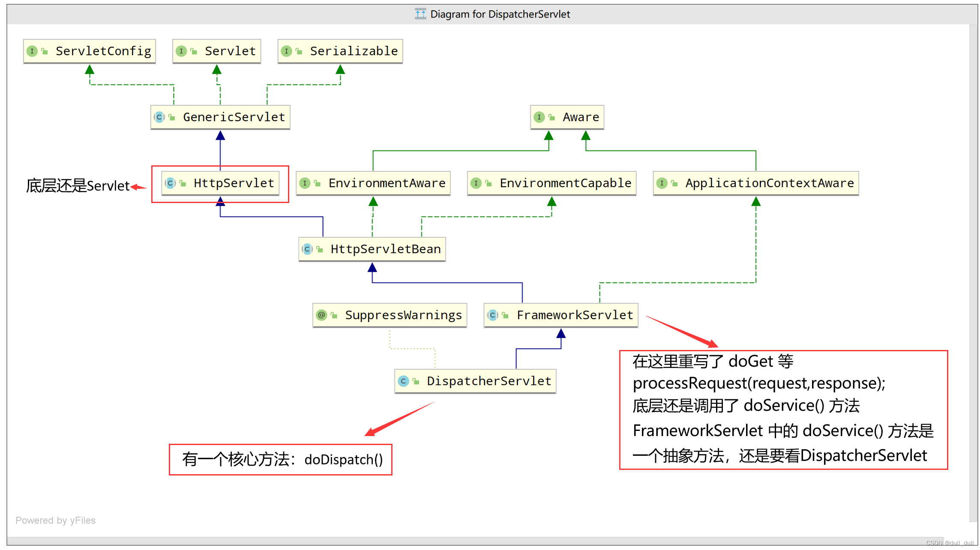Click the HttpServletBean abstract class icon

[x=307, y=249]
